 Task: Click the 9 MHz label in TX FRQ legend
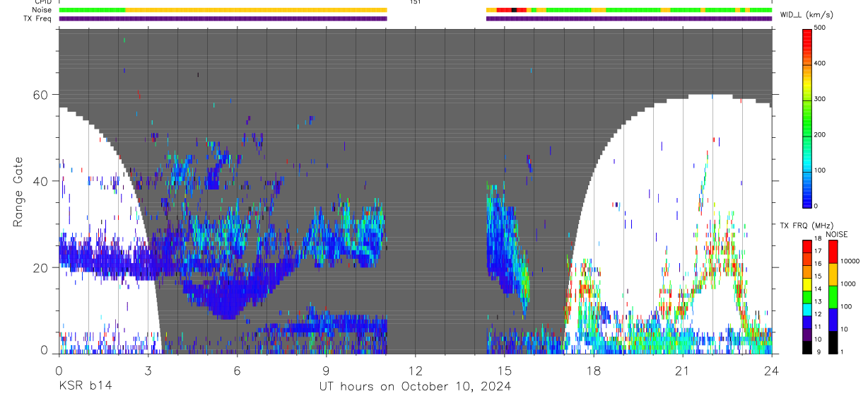(x=819, y=351)
